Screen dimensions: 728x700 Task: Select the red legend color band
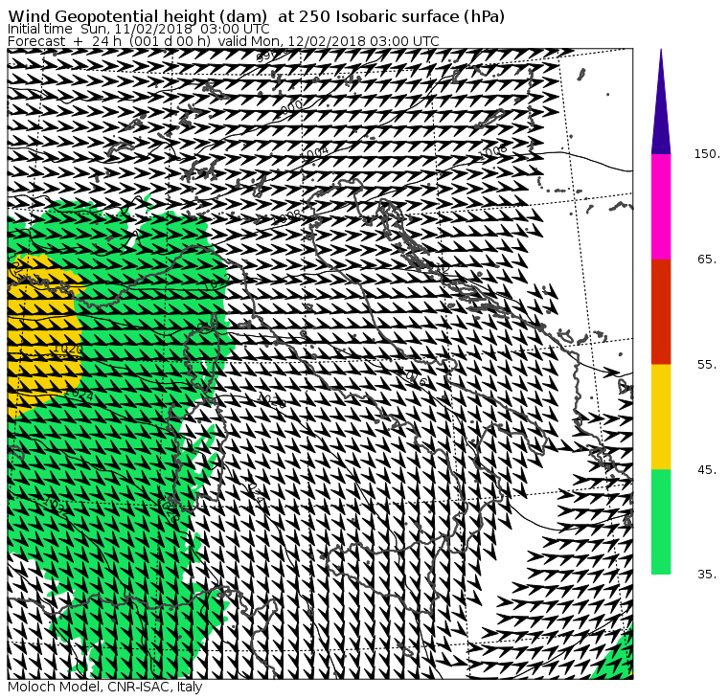(x=661, y=311)
